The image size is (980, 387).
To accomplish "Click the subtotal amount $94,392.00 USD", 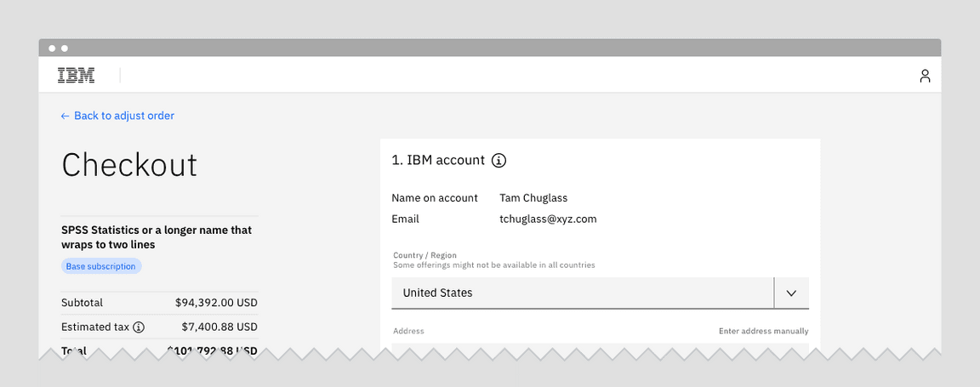I will coord(216,303).
